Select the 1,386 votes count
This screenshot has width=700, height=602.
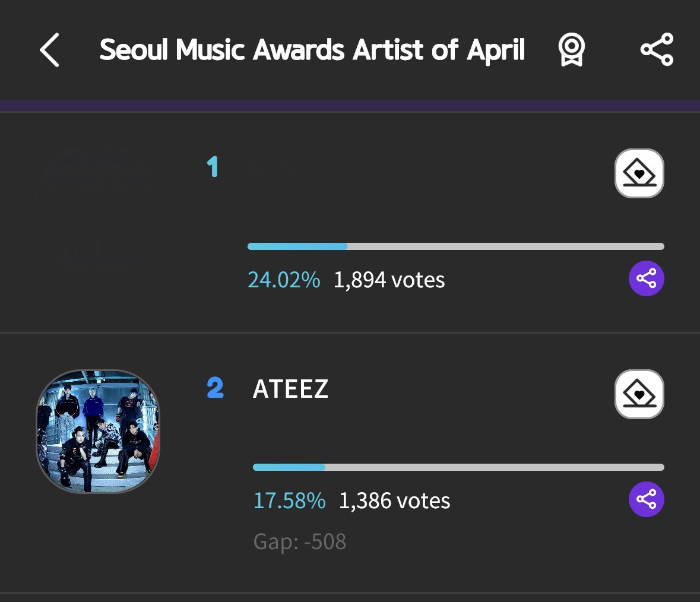[395, 501]
